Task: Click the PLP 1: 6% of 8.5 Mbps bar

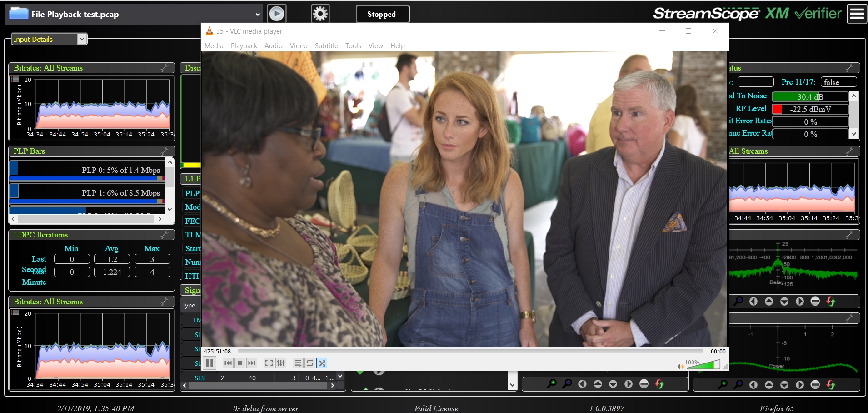Action: [87, 193]
